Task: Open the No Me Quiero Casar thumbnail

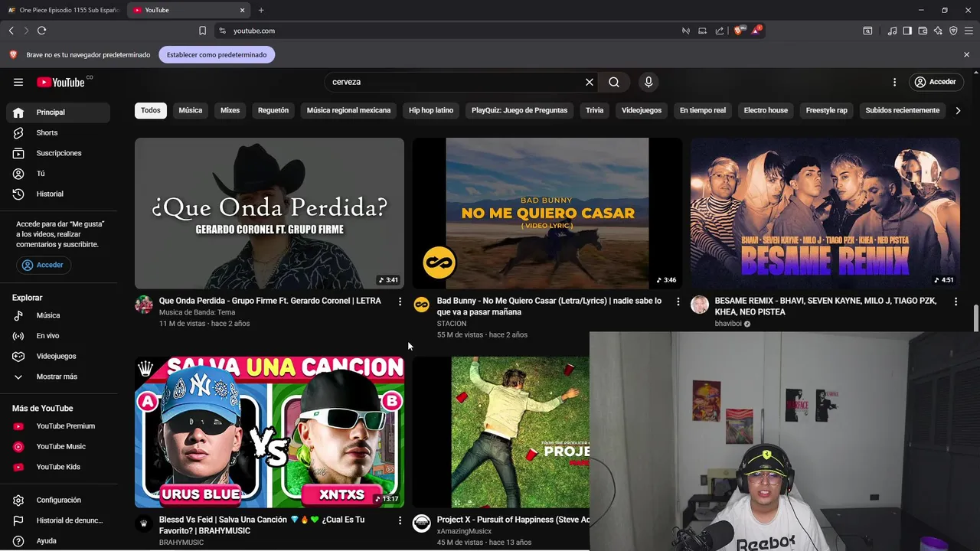Action: 547,214
